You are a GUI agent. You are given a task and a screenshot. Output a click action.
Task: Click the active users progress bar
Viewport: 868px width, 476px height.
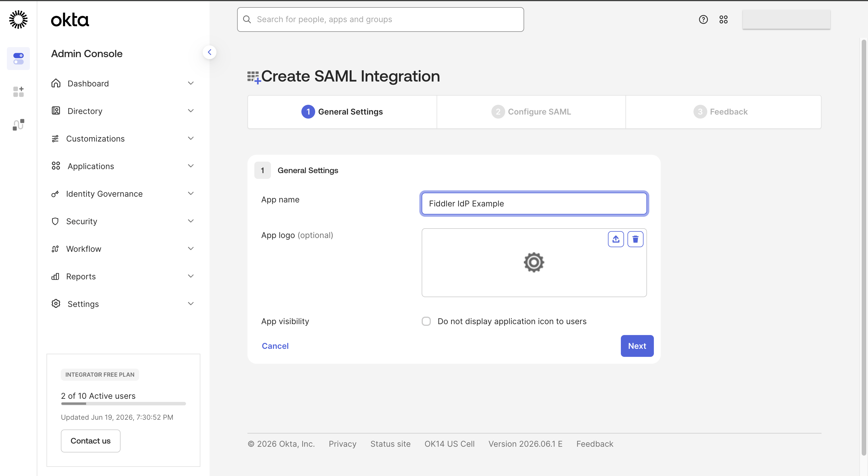pos(123,404)
